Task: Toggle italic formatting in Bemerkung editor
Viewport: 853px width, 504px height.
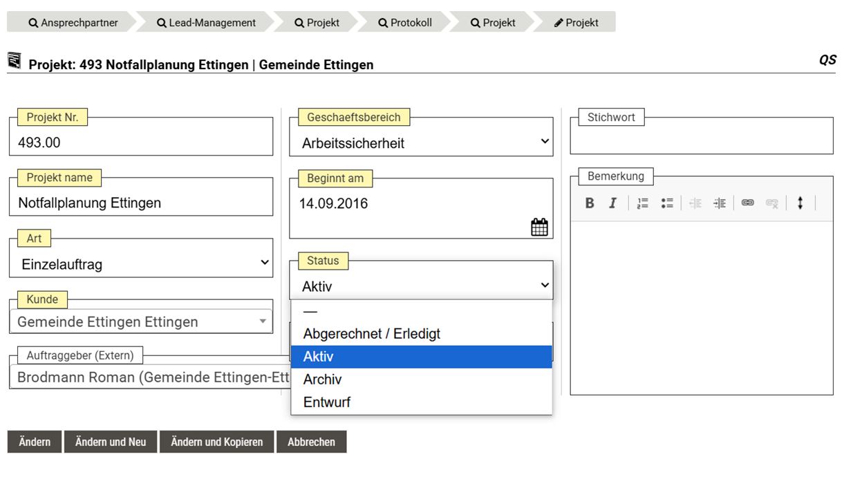Action: click(x=612, y=203)
